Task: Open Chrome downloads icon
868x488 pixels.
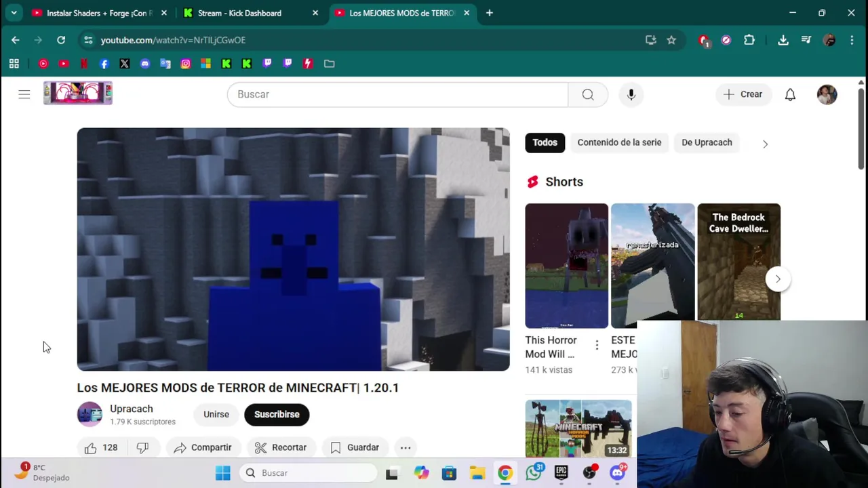Action: pyautogui.click(x=783, y=40)
